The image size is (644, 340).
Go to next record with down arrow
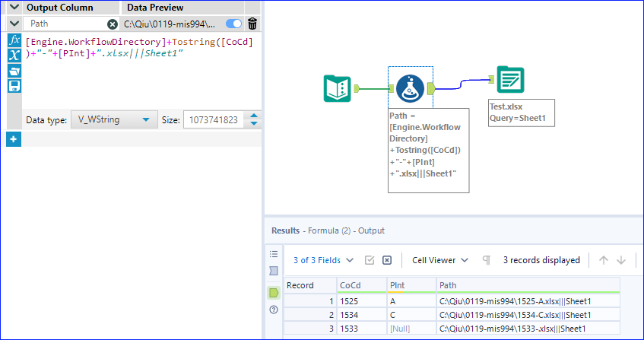coord(621,260)
